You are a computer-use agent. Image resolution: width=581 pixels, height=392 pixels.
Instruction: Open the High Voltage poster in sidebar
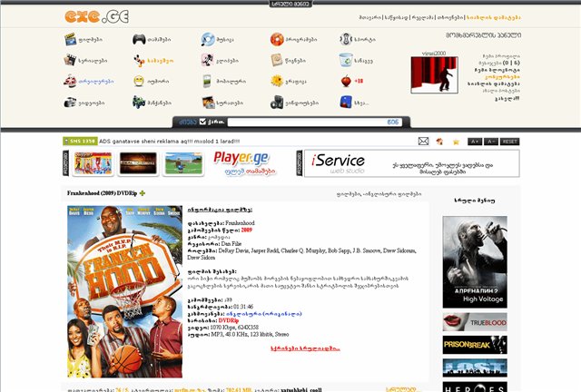click(475, 262)
